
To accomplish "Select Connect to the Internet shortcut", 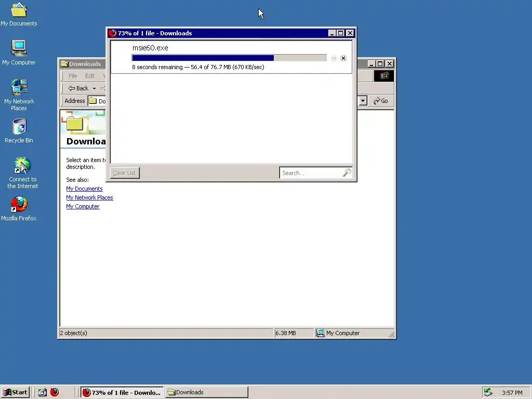I will click(x=22, y=172).
